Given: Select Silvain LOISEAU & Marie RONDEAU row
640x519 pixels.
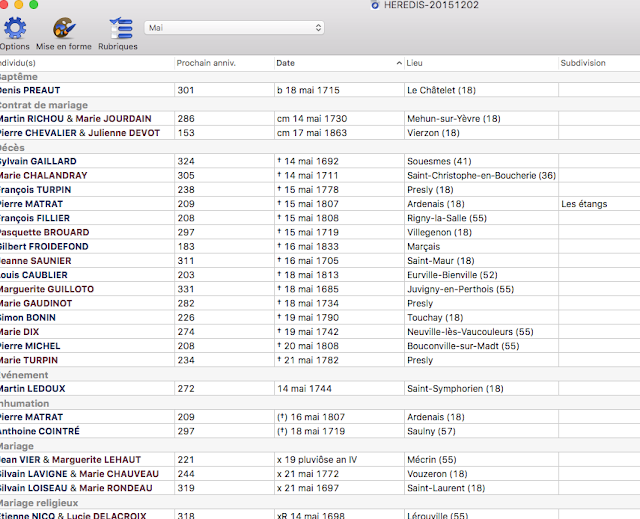Looking at the screenshot, I should (x=320, y=488).
